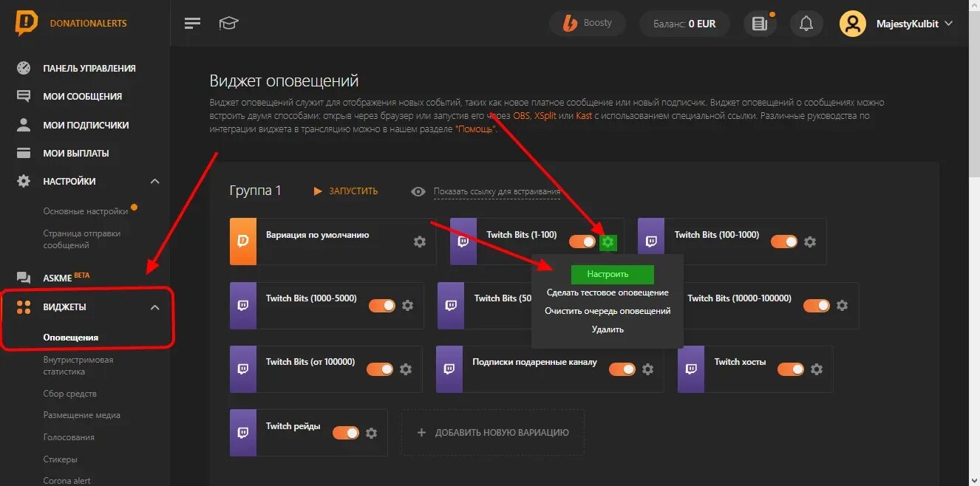Select Оповещения under Виджеты
Viewport: 980px width, 486px height.
tap(70, 338)
